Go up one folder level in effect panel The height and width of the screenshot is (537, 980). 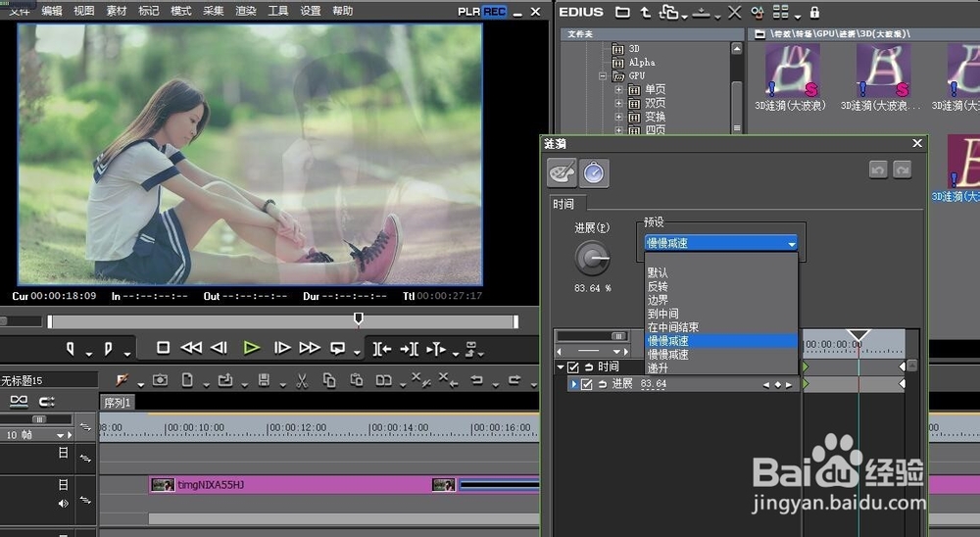coord(646,12)
